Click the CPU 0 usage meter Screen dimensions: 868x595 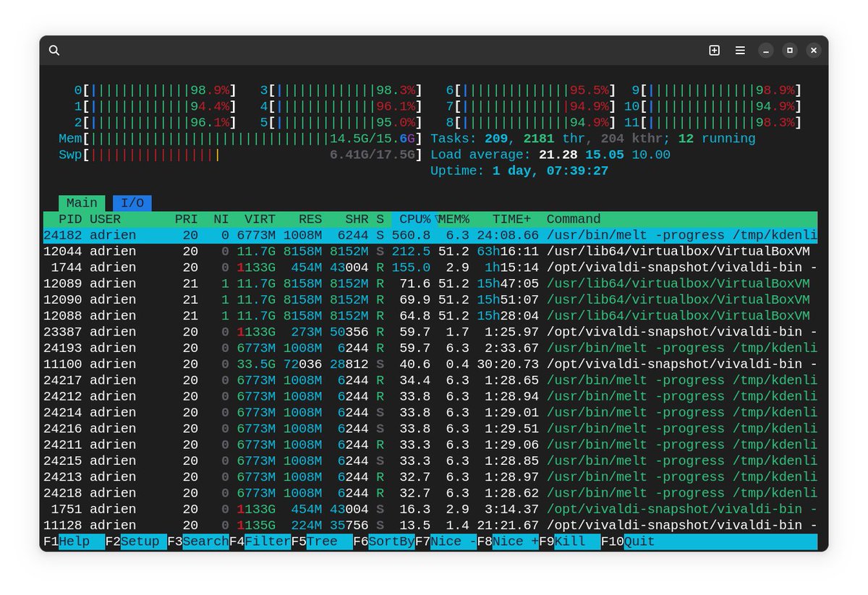(x=156, y=90)
